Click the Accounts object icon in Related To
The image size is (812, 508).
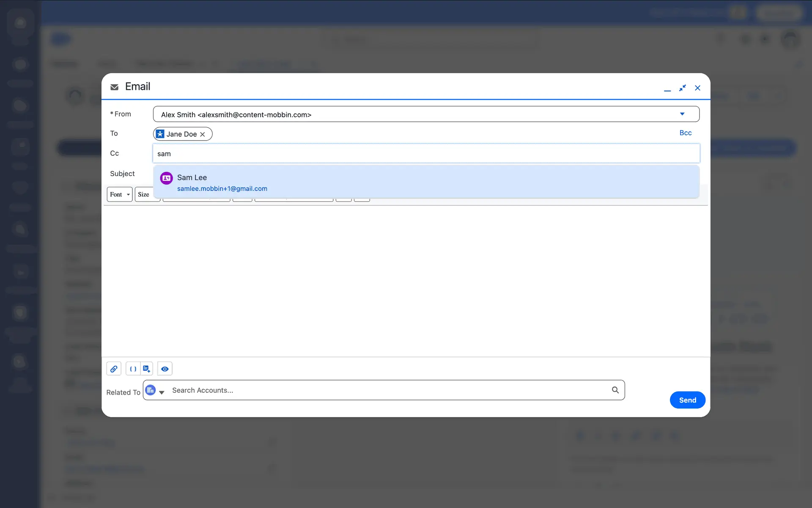151,390
